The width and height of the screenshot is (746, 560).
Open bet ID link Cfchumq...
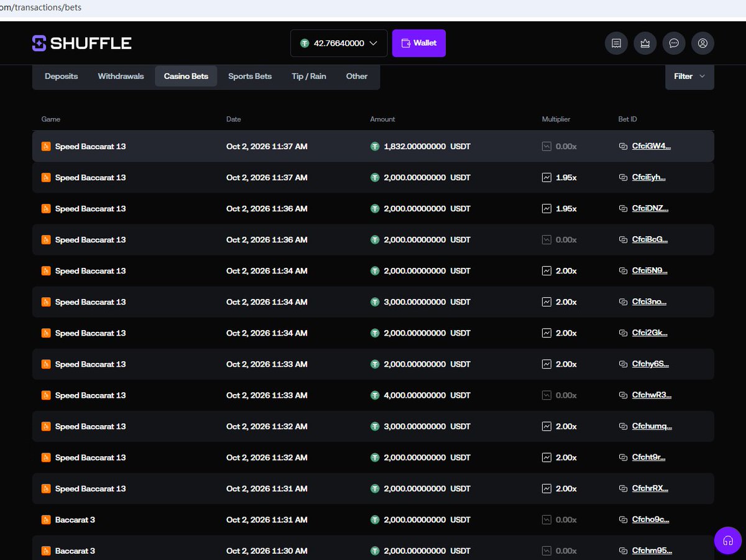(652, 426)
